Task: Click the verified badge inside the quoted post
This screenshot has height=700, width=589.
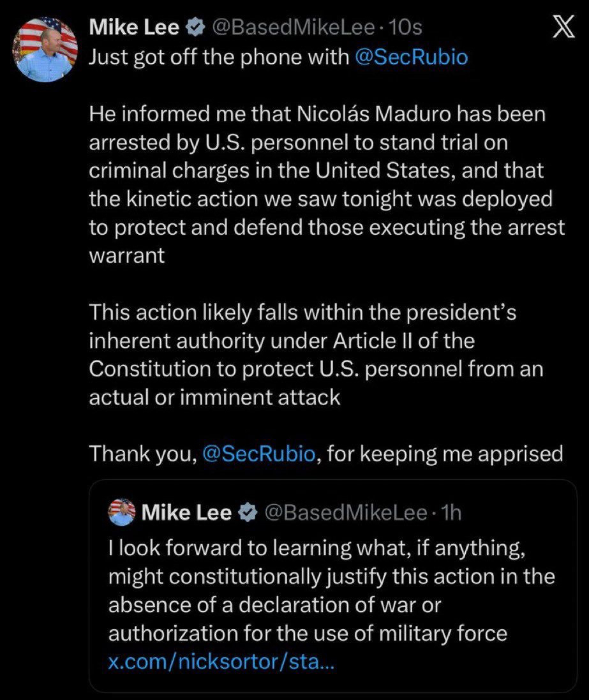Action: 245,512
